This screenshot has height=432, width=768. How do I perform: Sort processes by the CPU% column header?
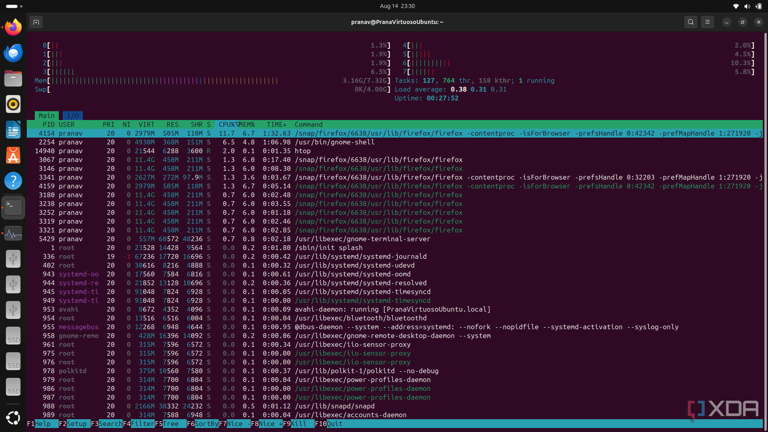click(x=227, y=125)
